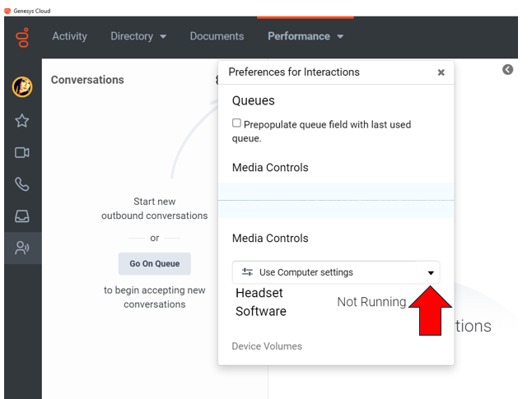Select the Interactions agent icon in sidebar
Screen dimensions: 532x399
point(22,248)
